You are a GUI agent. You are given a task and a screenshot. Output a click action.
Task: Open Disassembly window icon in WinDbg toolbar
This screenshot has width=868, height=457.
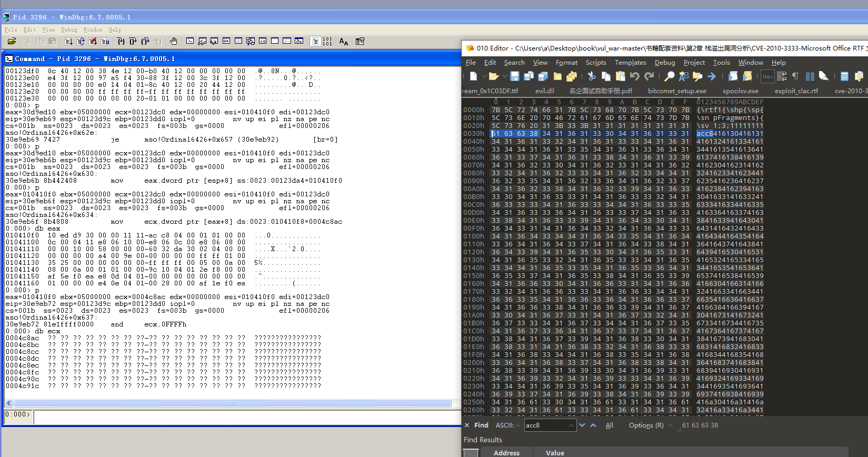263,41
